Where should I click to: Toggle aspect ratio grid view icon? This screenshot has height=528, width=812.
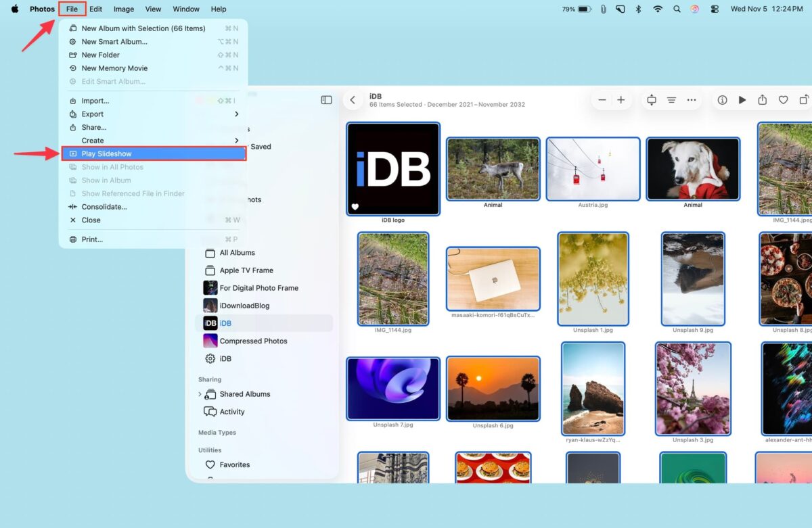(652, 100)
